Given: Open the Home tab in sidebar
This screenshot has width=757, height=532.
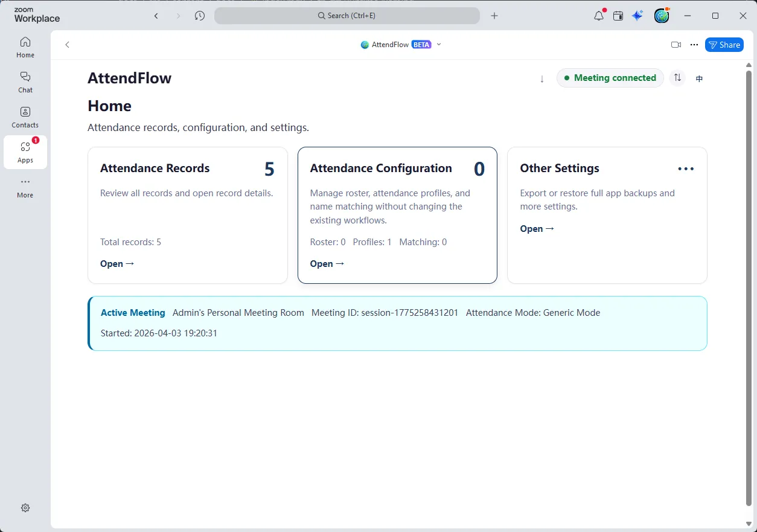Looking at the screenshot, I should 25,47.
